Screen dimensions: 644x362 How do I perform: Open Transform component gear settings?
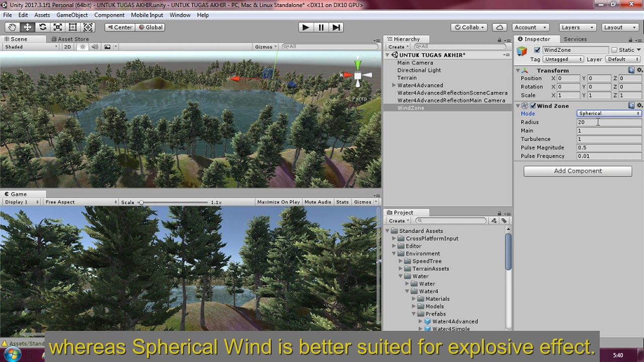pyautogui.click(x=639, y=70)
